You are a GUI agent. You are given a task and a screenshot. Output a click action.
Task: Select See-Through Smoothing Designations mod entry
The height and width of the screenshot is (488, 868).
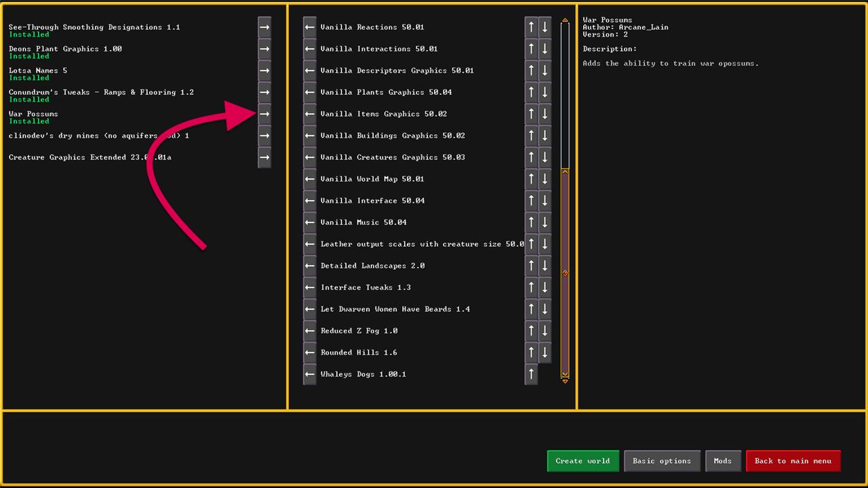[x=94, y=28]
